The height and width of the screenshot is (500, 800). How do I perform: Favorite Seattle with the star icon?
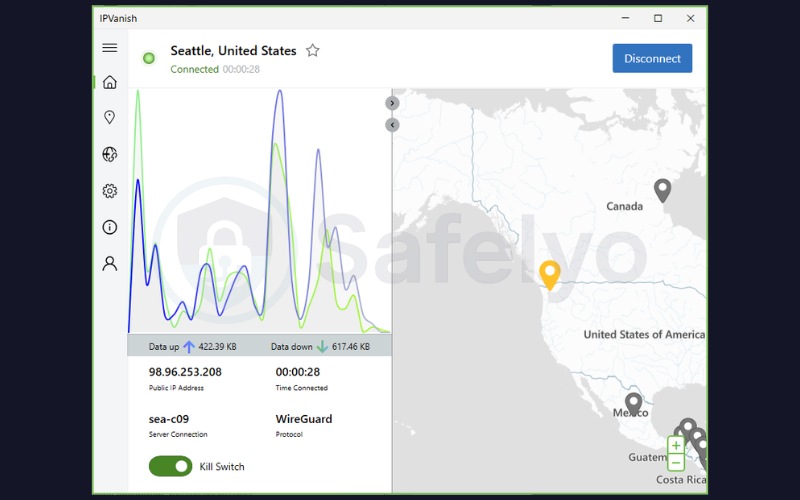313,51
